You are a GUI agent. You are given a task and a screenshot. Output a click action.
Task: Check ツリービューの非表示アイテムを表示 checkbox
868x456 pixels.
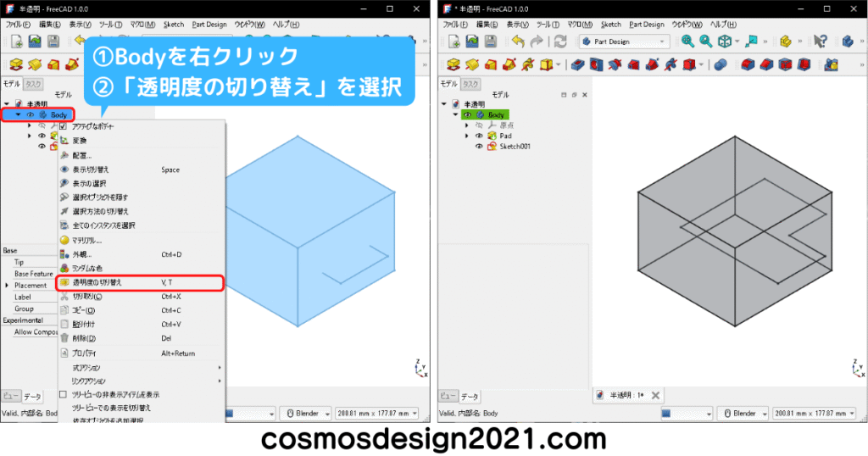tap(63, 395)
